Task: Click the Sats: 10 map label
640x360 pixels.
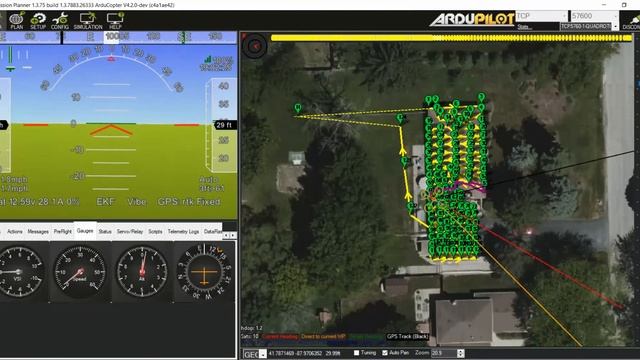Action: point(250,337)
